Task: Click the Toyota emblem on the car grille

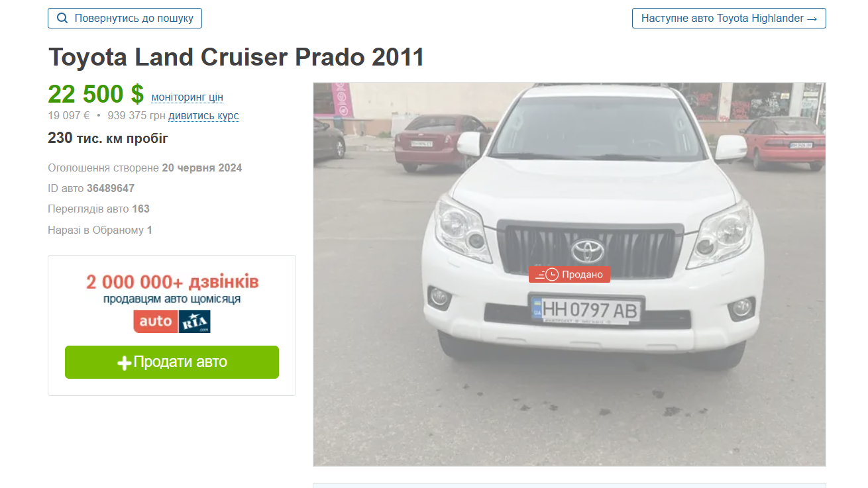Action: coord(587,251)
